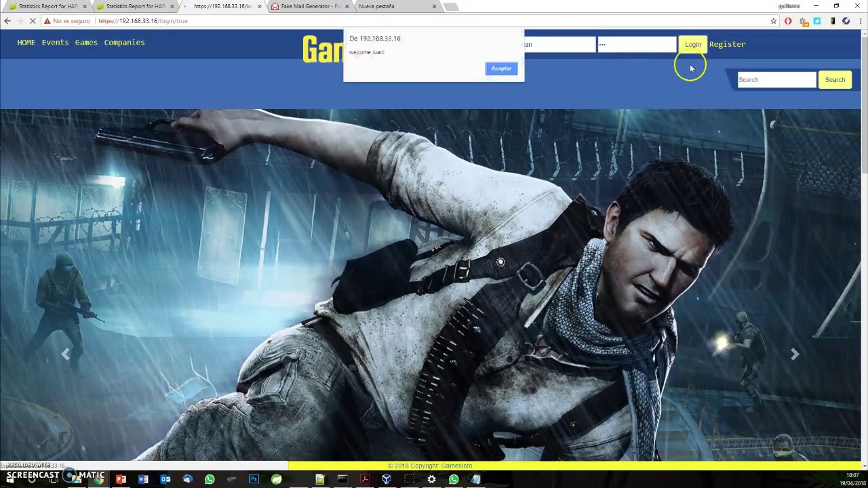
Task: Click the No es seguro security warning
Action: tap(66, 21)
